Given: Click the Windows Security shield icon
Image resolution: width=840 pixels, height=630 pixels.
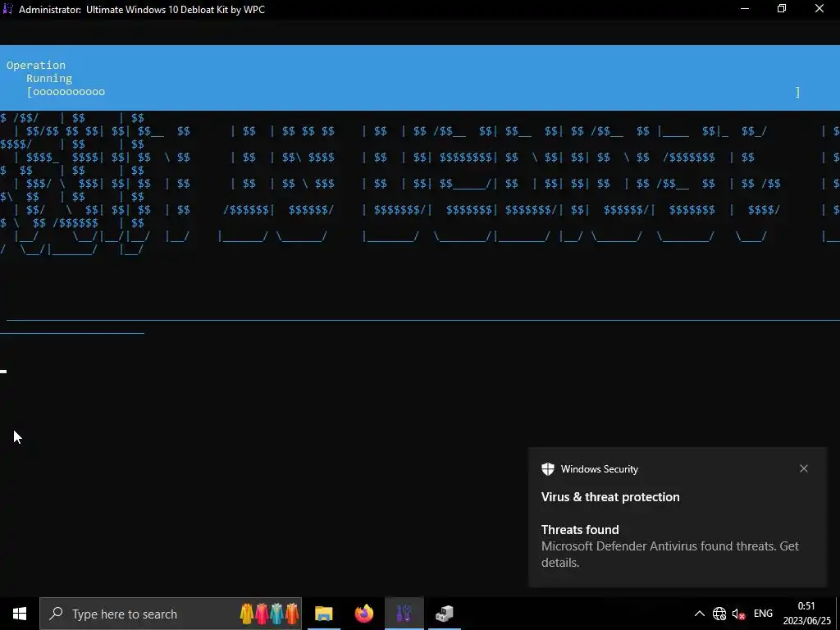Looking at the screenshot, I should [x=547, y=468].
